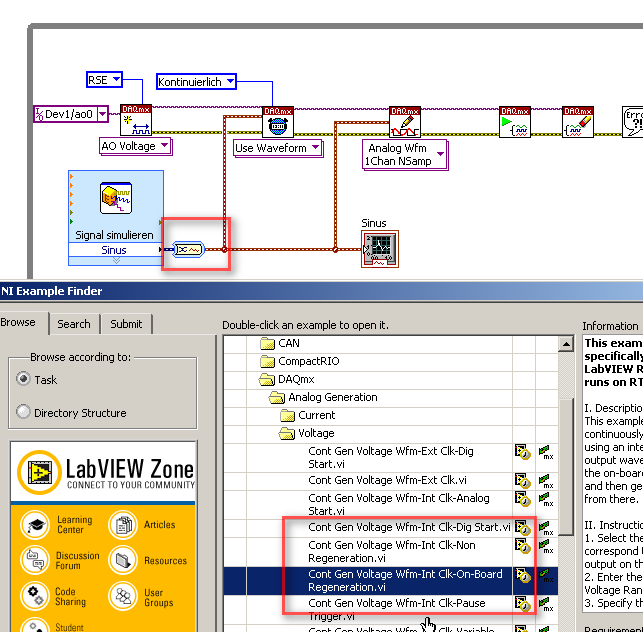Click DAQmx hardware icon beside Int Clk-Non Regeneration.vi

tap(546, 546)
